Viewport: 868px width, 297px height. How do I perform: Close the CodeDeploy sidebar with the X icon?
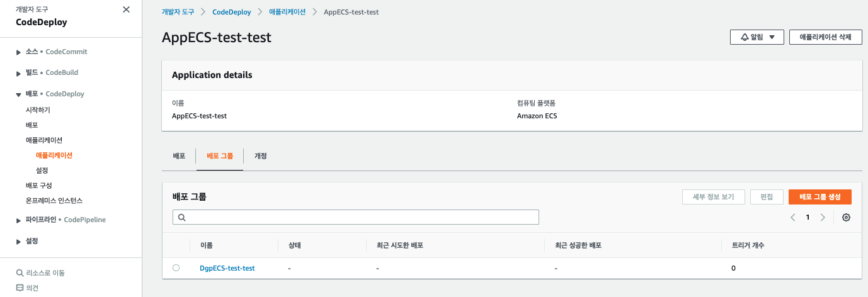click(x=126, y=9)
